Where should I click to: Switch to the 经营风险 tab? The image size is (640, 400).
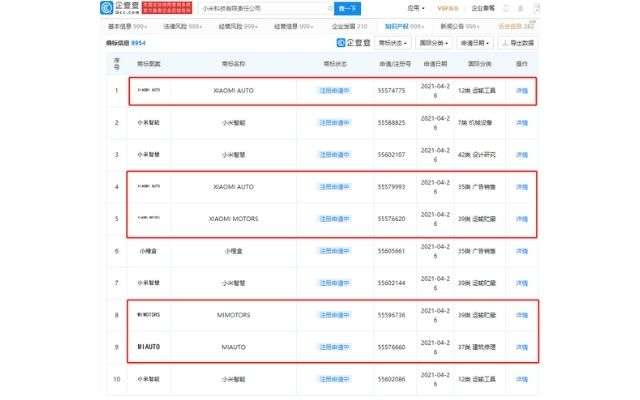coord(238,27)
